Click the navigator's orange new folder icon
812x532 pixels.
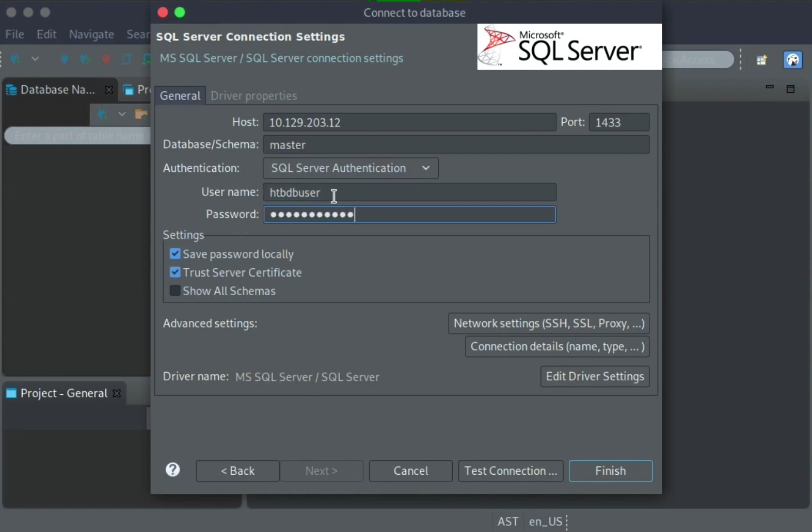141,114
